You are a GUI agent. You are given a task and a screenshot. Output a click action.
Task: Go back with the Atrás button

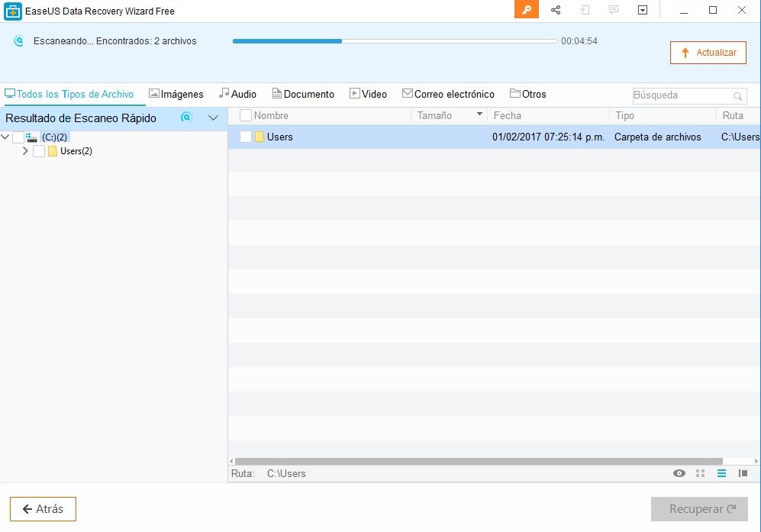click(x=43, y=509)
